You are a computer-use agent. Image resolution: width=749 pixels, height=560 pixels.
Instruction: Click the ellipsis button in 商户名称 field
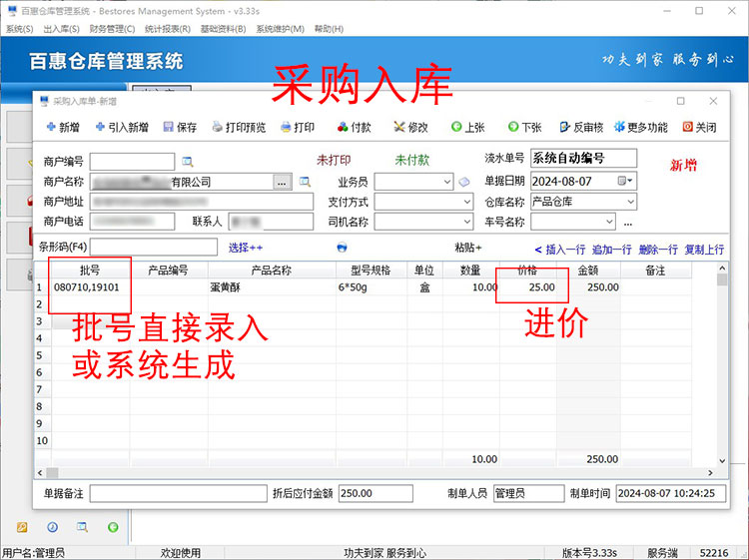pos(282,182)
